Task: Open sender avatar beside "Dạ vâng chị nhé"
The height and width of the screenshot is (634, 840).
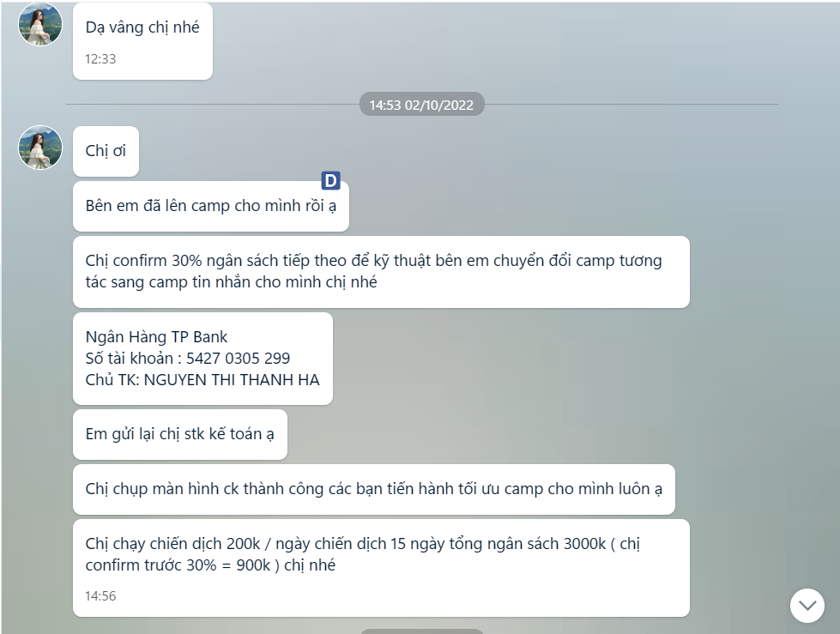Action: (x=40, y=24)
